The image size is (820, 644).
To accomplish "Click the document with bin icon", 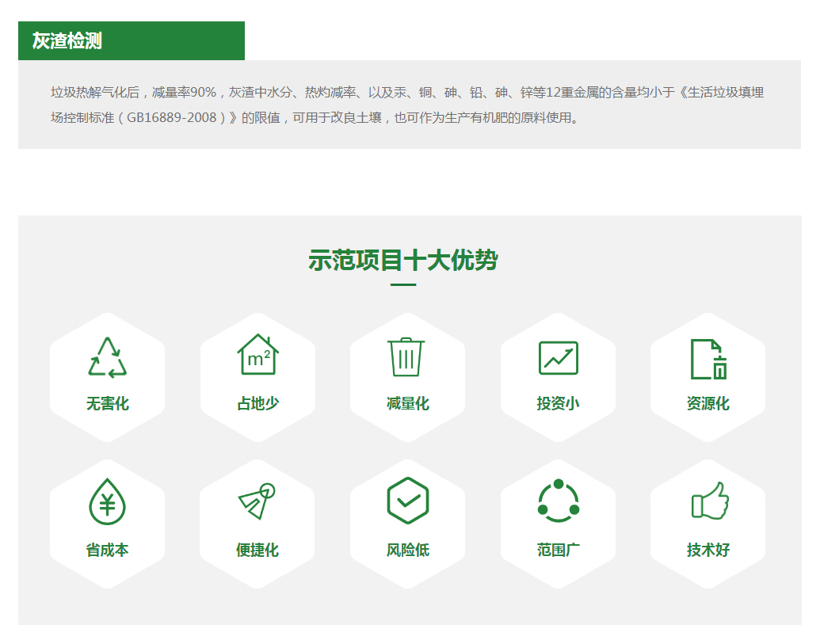I will pyautogui.click(x=707, y=359).
